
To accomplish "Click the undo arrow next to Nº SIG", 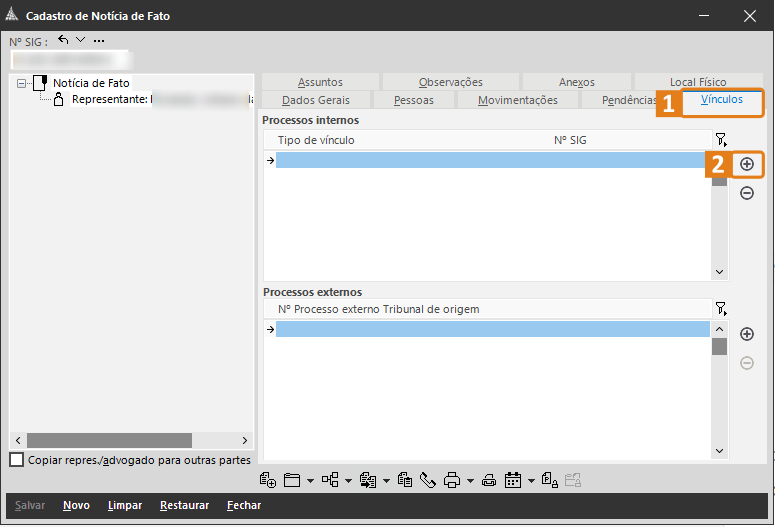I will 64,40.
